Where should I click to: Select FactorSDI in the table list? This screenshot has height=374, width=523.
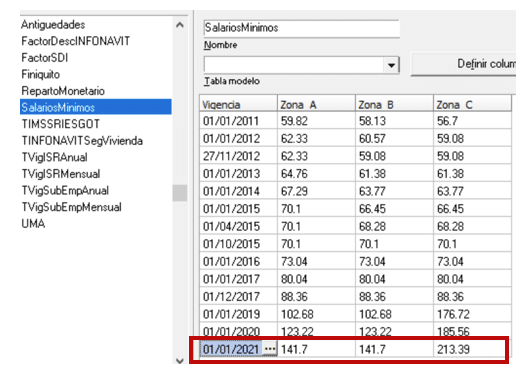[45, 58]
